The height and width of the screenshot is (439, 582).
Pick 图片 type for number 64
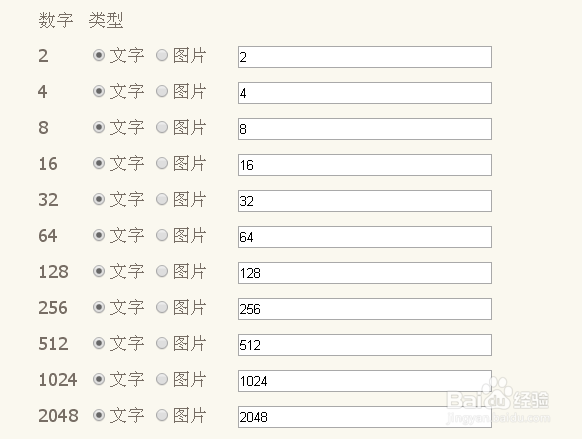point(162,236)
